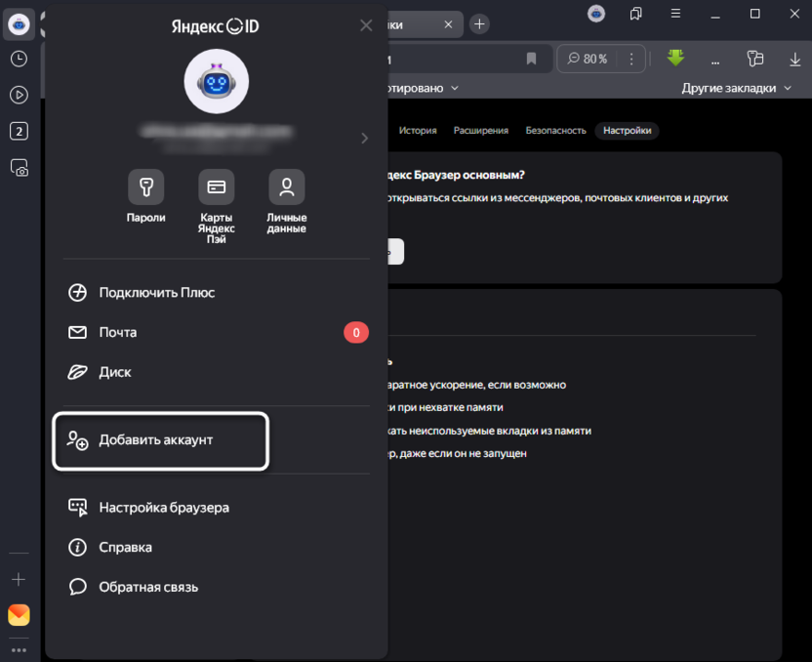Open the clipboard extension icon in toolbar
Image resolution: width=812 pixels, height=662 pixels.
[755, 59]
